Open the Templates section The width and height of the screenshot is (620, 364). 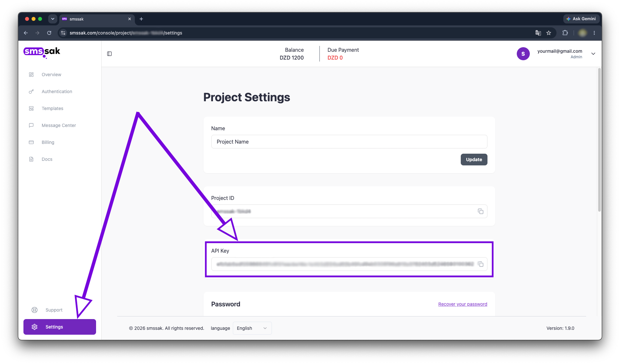pyautogui.click(x=52, y=108)
